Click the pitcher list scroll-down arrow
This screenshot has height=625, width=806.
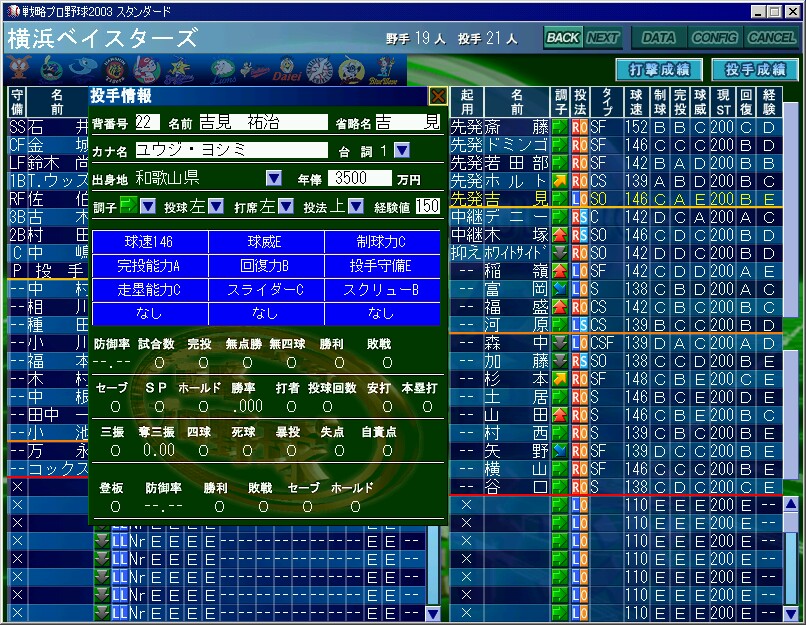tap(795, 613)
